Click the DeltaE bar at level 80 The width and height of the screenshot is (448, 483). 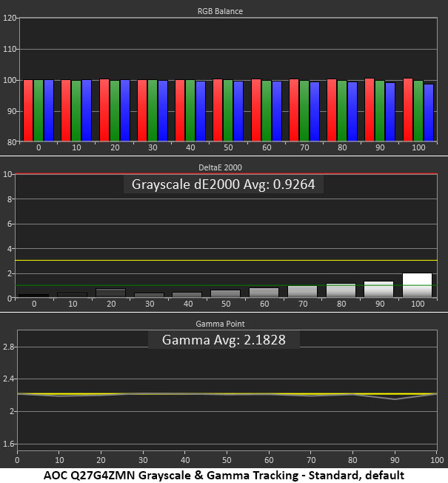click(341, 290)
